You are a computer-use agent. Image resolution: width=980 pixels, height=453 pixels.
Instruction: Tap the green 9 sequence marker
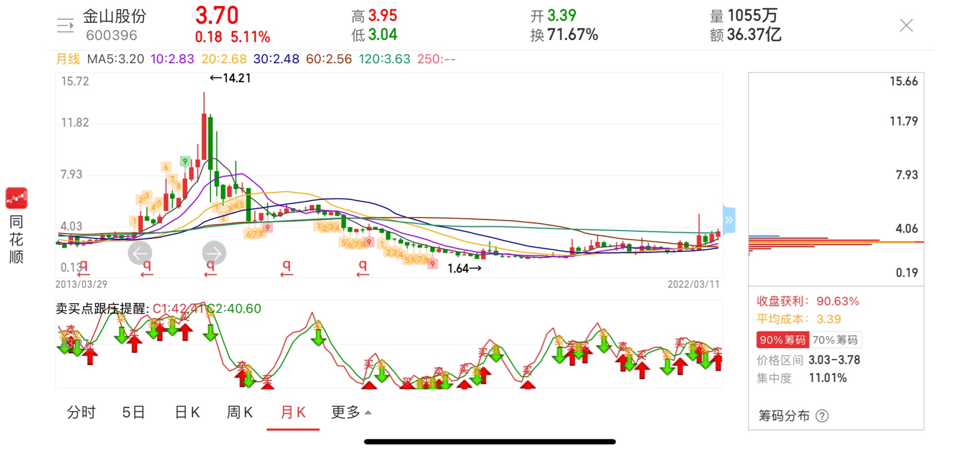pos(185,161)
